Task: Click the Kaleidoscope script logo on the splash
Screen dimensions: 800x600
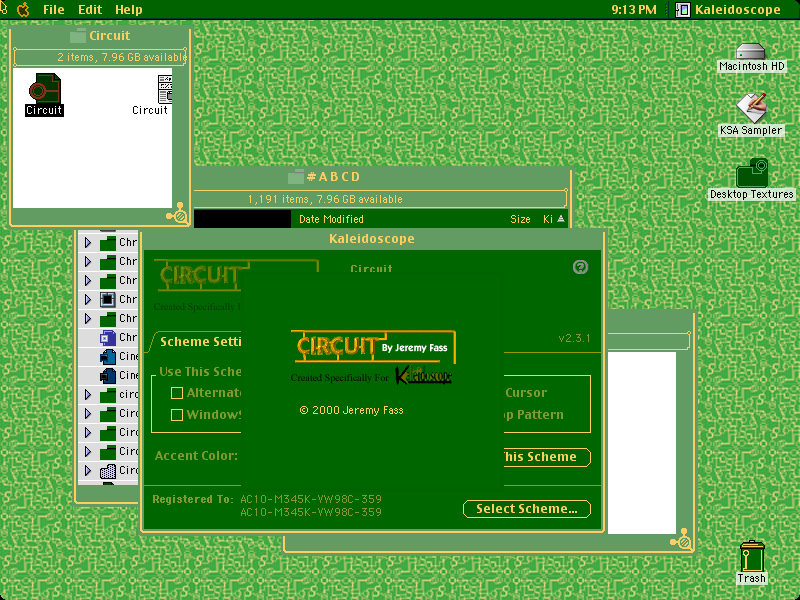Action: 423,375
